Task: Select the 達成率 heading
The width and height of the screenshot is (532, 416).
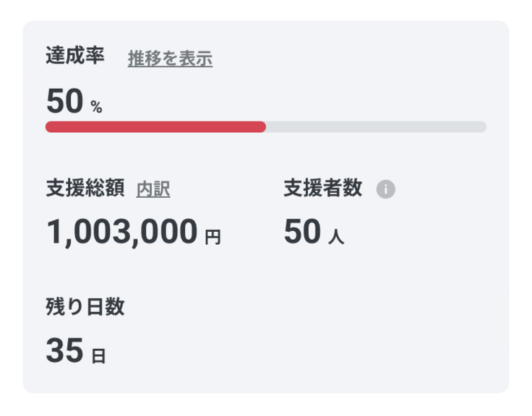Action: tap(75, 57)
